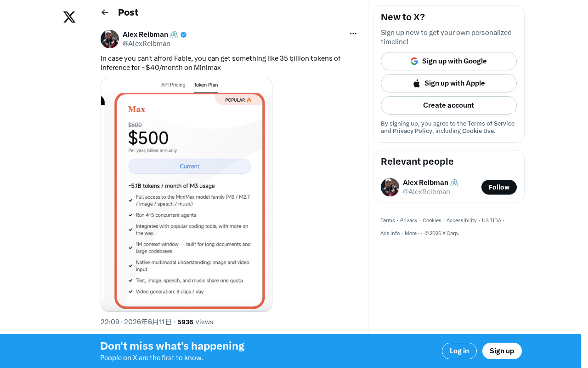This screenshot has width=588, height=368.
Task: Open the Privacy Policy link
Action: (x=413, y=131)
